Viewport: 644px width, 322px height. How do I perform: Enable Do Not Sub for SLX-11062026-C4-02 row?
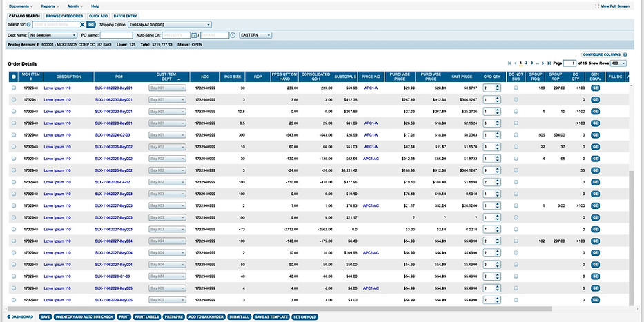tap(516, 182)
